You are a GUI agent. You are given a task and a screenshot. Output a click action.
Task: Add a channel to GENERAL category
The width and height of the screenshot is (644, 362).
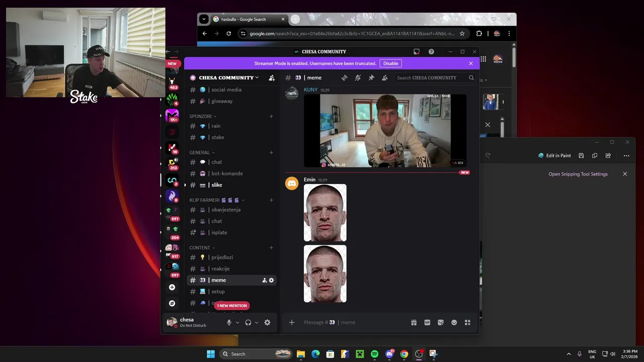pos(271,152)
